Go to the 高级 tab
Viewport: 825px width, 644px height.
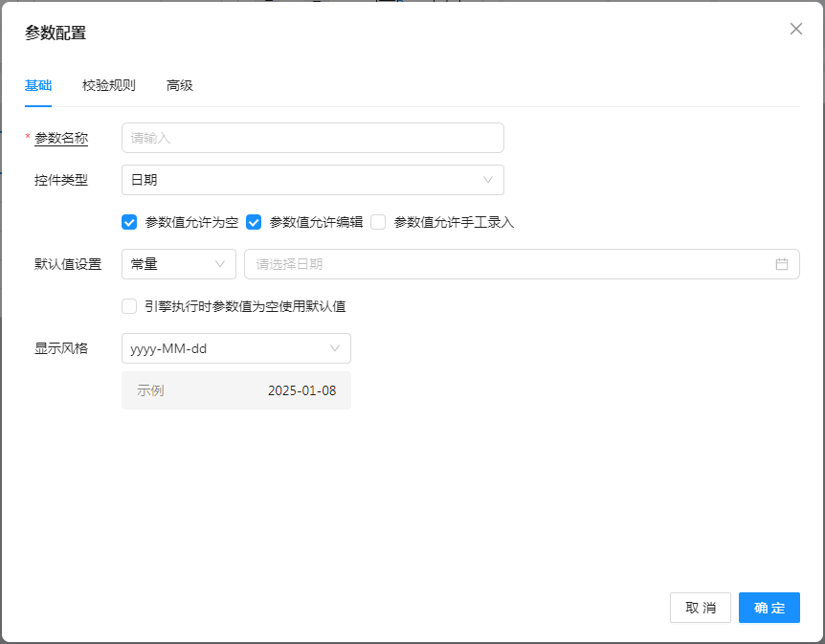pyautogui.click(x=180, y=85)
